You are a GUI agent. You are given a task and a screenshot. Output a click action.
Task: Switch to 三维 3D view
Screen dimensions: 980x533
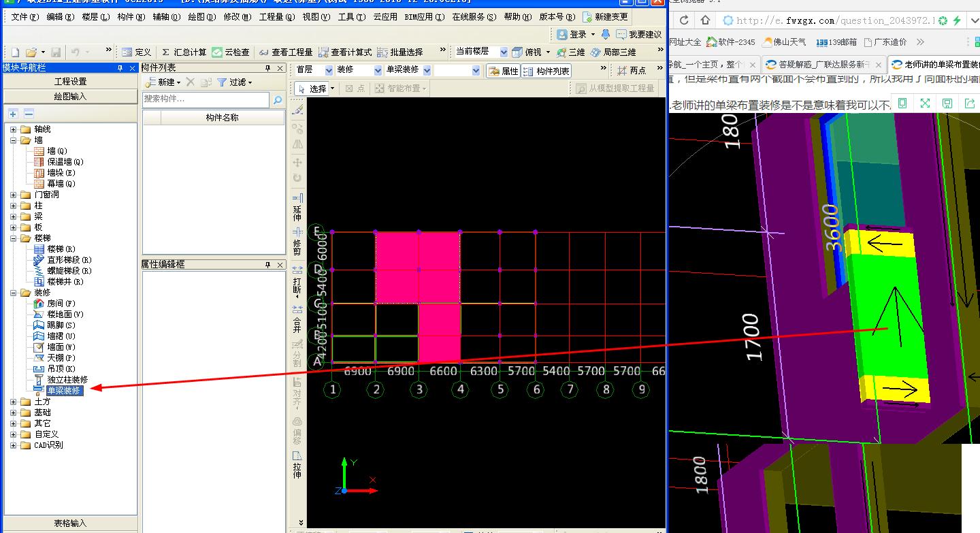point(571,52)
